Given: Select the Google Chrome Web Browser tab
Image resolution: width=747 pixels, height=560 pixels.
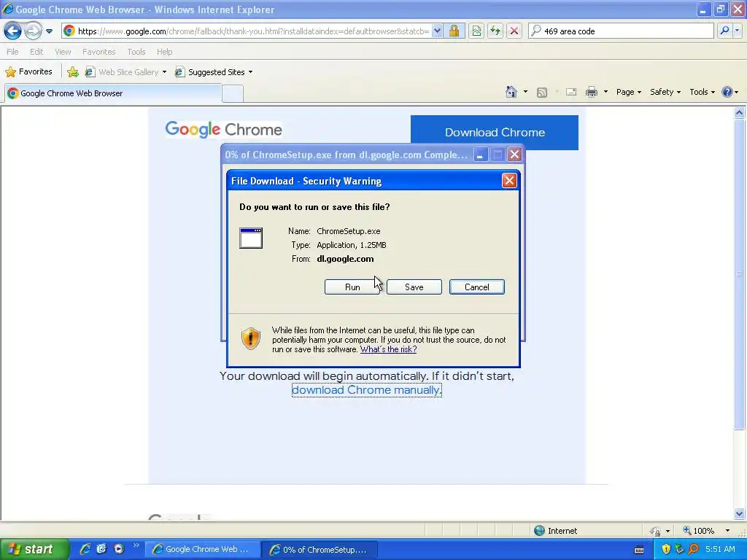Looking at the screenshot, I should point(113,93).
